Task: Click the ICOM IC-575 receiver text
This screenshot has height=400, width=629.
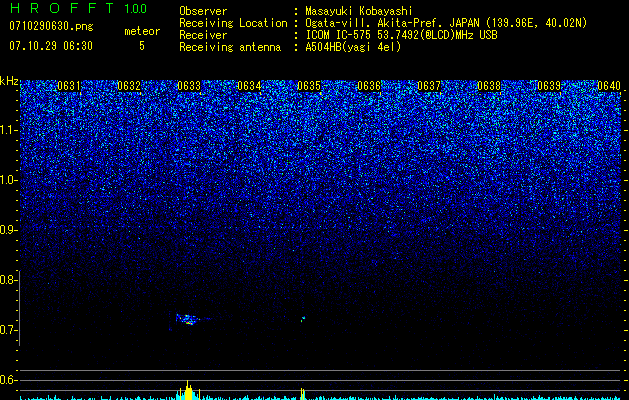Action: [401, 35]
